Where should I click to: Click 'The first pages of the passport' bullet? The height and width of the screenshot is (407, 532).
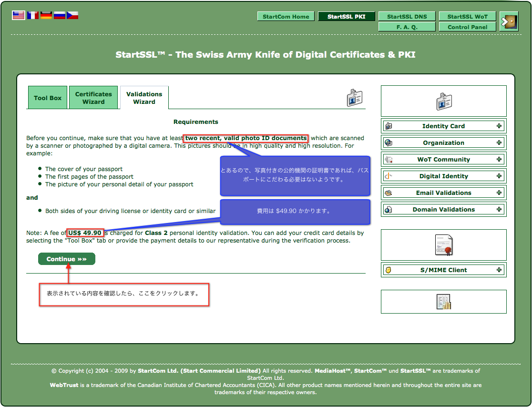pos(89,177)
